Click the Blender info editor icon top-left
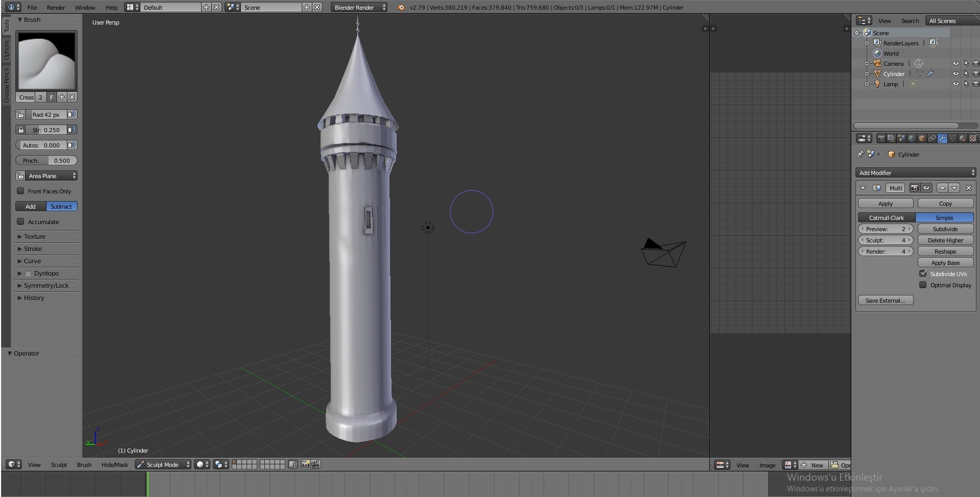Viewport: 980px width, 497px height. tap(14, 7)
